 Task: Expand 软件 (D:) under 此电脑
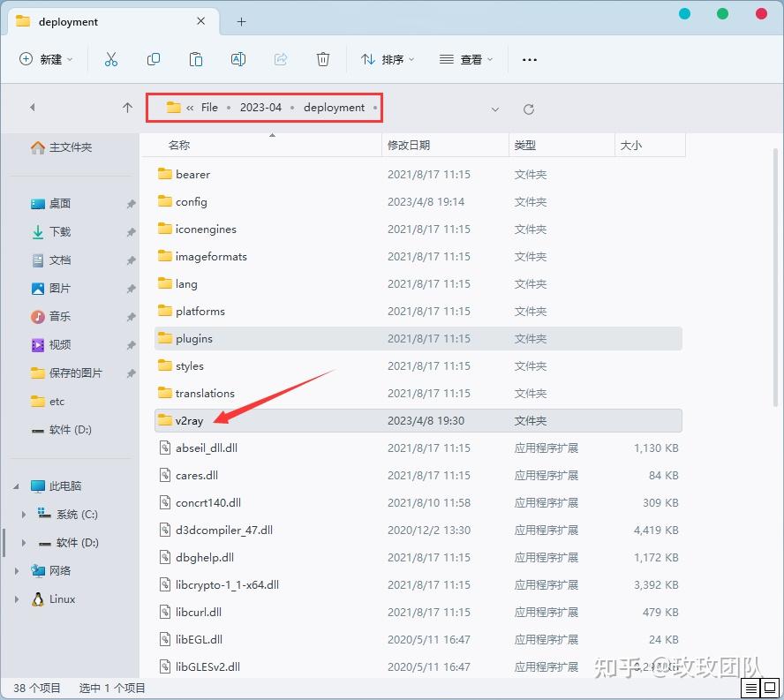[24, 543]
